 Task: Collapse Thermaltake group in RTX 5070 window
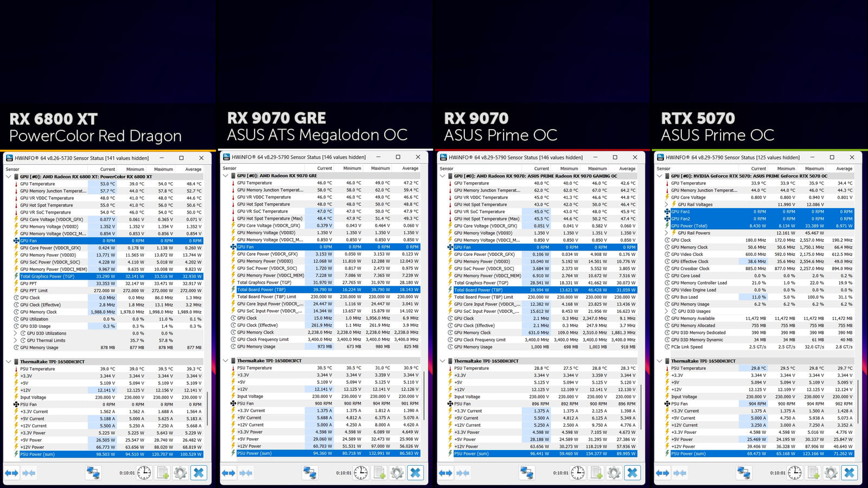click(x=660, y=361)
